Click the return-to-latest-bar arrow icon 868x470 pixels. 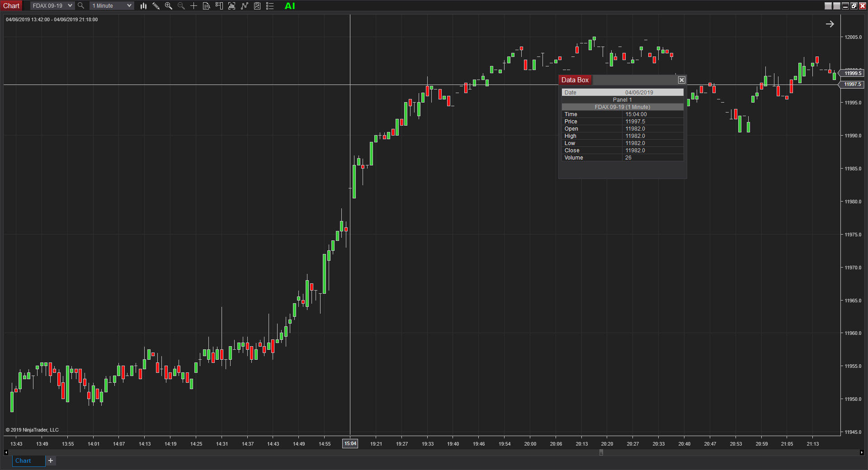click(x=830, y=24)
